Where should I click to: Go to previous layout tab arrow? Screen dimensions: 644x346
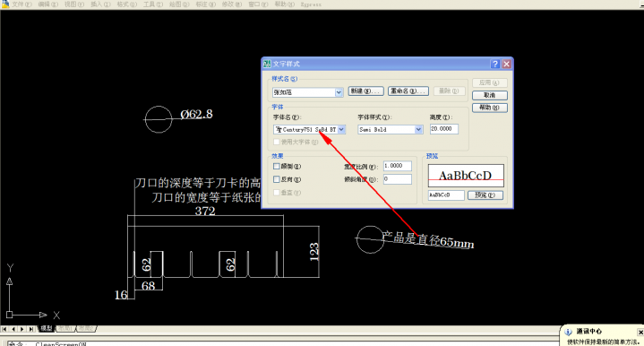[13, 329]
